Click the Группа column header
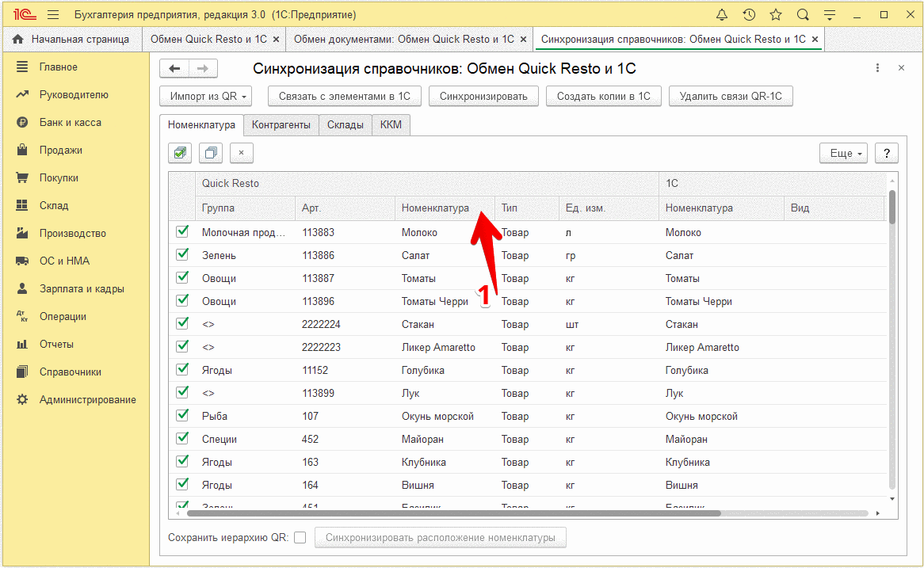 coord(245,208)
